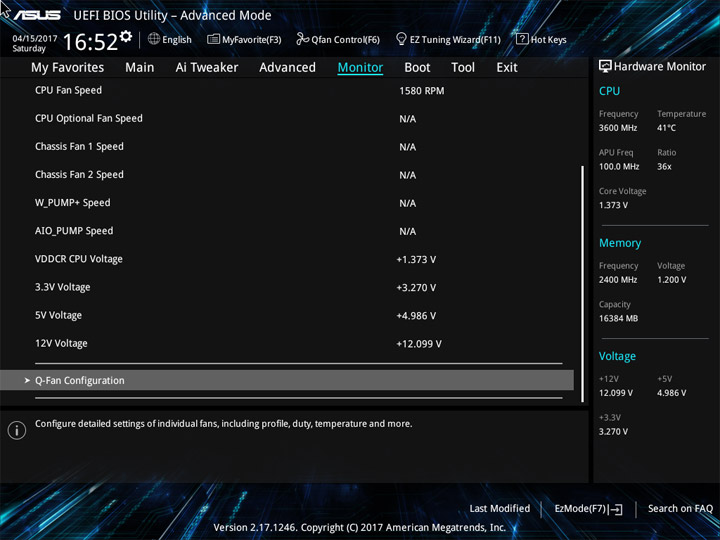This screenshot has height=540, width=720.
Task: Select VDDCR CPU Voltage label
Action: tap(79, 259)
